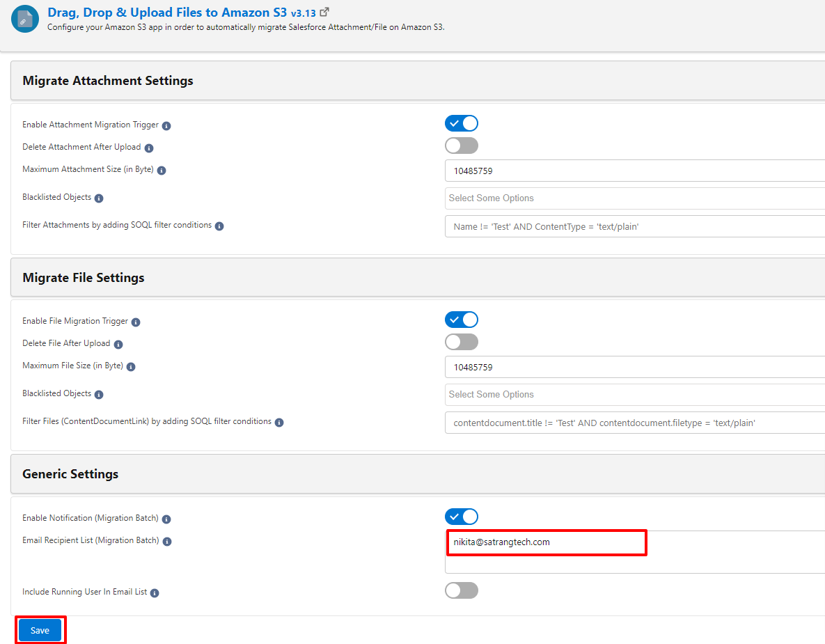Show info for Delete Attachment After Upload
825x644 pixels.
[149, 148]
